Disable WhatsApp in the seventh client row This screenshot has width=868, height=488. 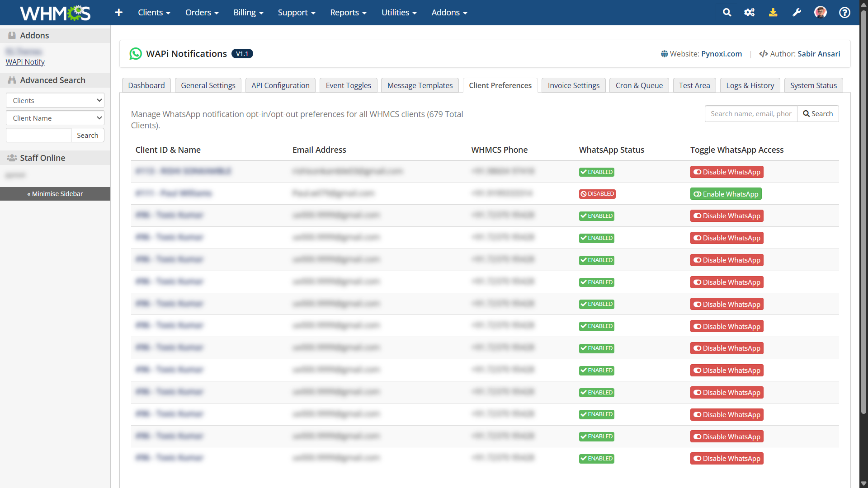[726, 305]
